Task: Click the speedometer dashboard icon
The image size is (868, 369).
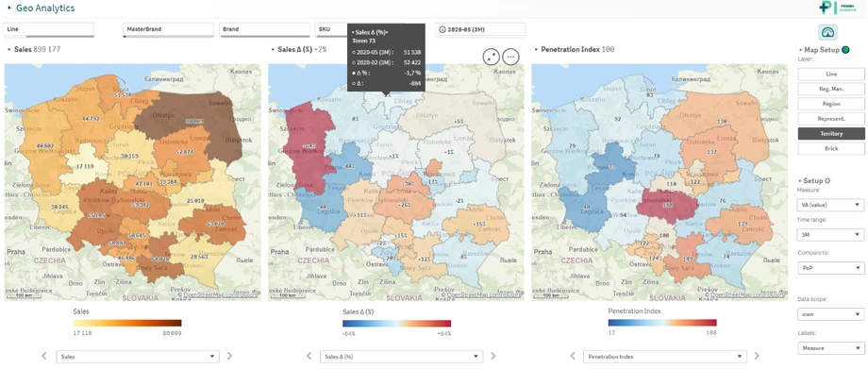Action: pyautogui.click(x=828, y=32)
